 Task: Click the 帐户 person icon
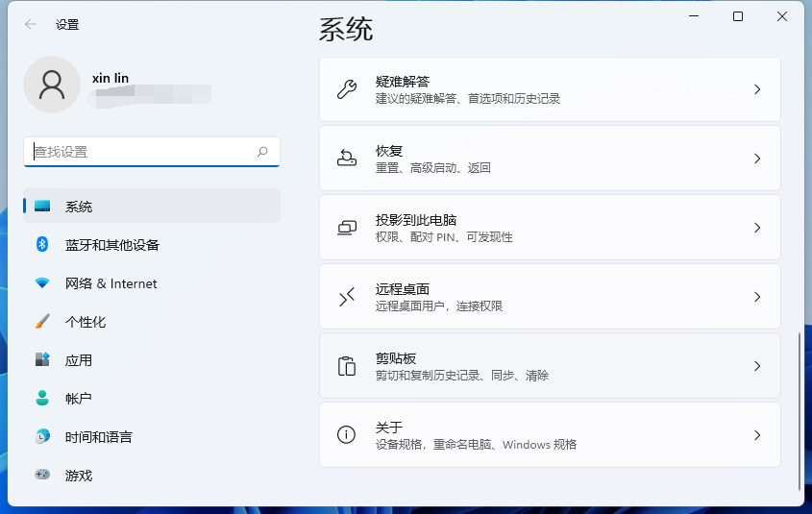(x=42, y=398)
